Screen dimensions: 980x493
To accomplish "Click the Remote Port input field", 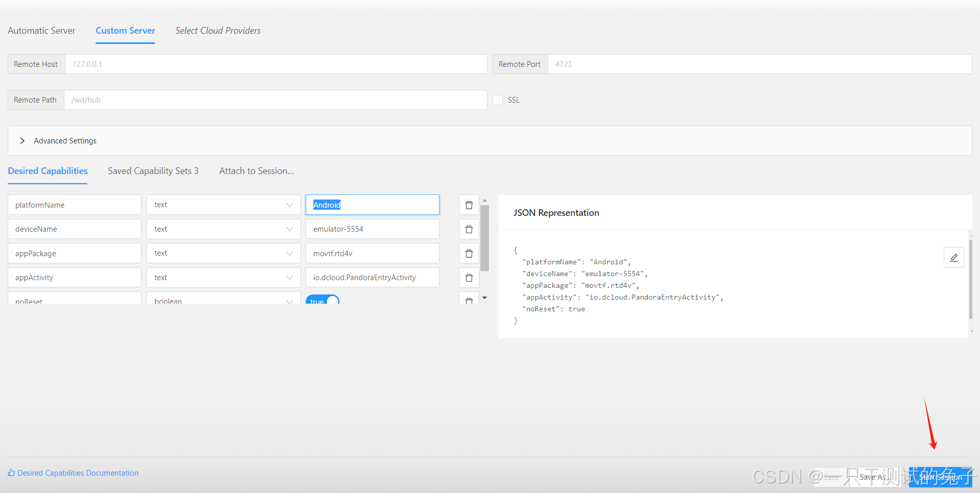I will pos(759,64).
